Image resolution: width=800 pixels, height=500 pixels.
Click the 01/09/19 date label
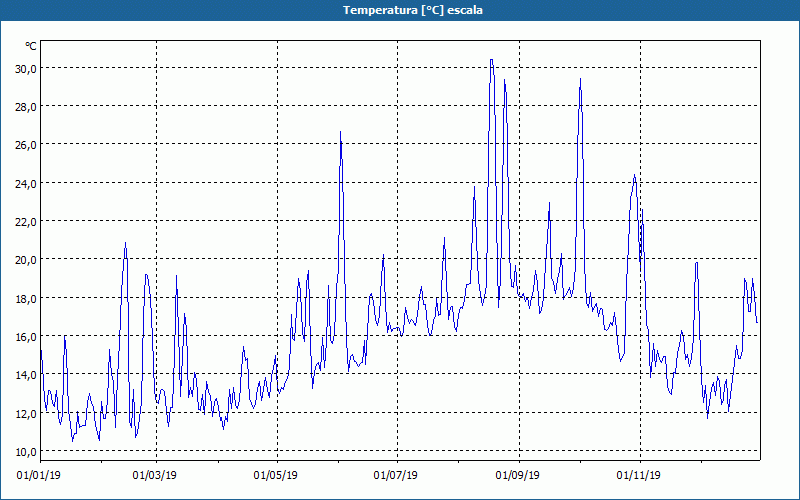[518, 476]
